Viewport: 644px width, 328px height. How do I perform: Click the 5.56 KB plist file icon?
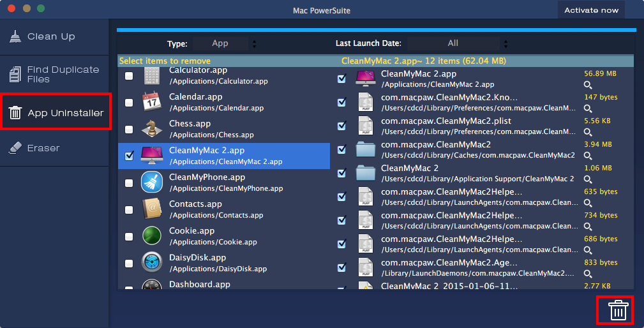[x=366, y=126]
